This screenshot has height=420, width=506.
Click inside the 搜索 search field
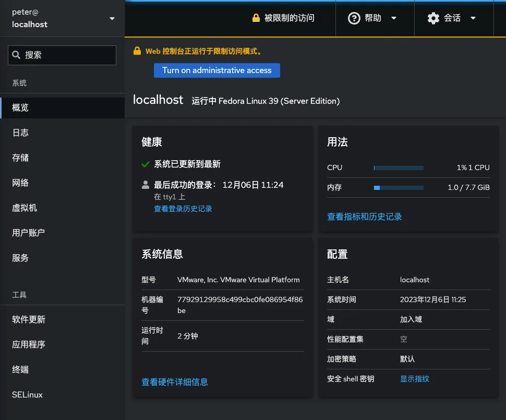tap(62, 55)
